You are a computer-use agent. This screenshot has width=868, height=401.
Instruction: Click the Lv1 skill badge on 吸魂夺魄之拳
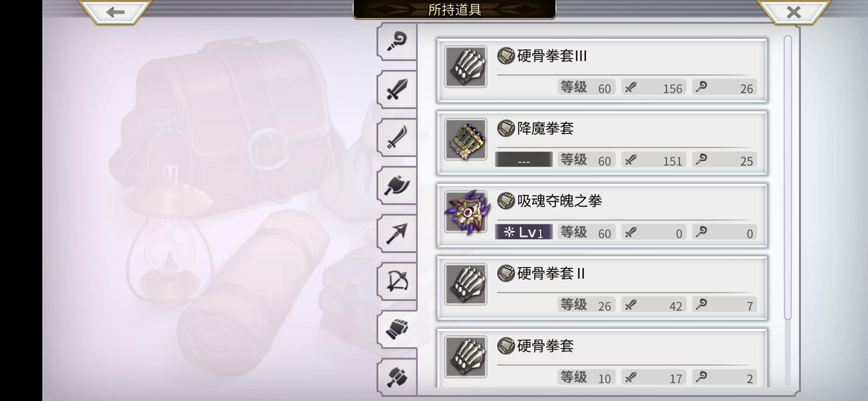(524, 232)
